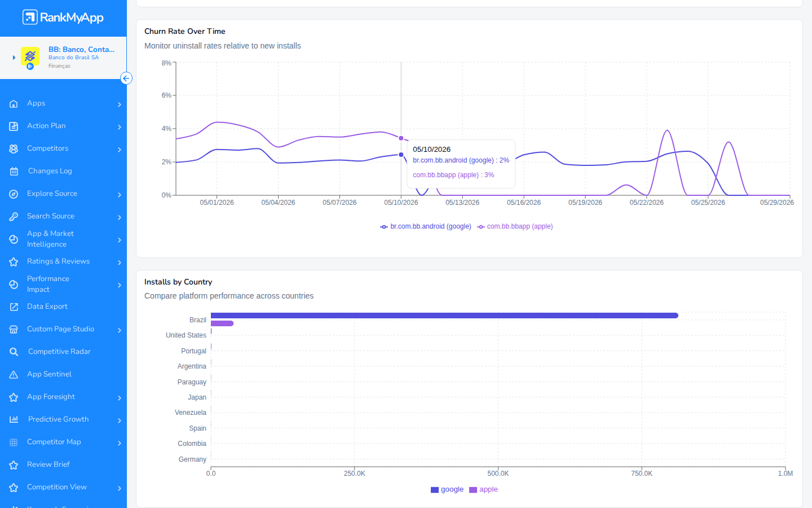Open the Changes Log menu item
The width and height of the screenshot is (812, 508).
(63, 171)
